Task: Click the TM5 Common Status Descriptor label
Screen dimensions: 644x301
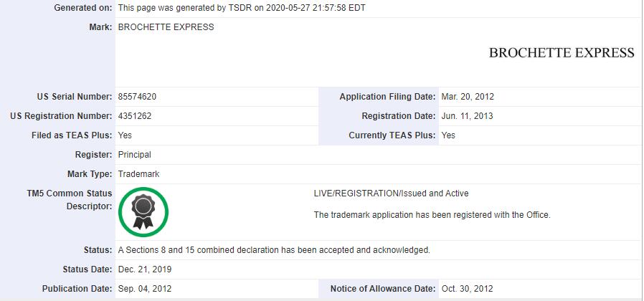Action: pos(70,199)
